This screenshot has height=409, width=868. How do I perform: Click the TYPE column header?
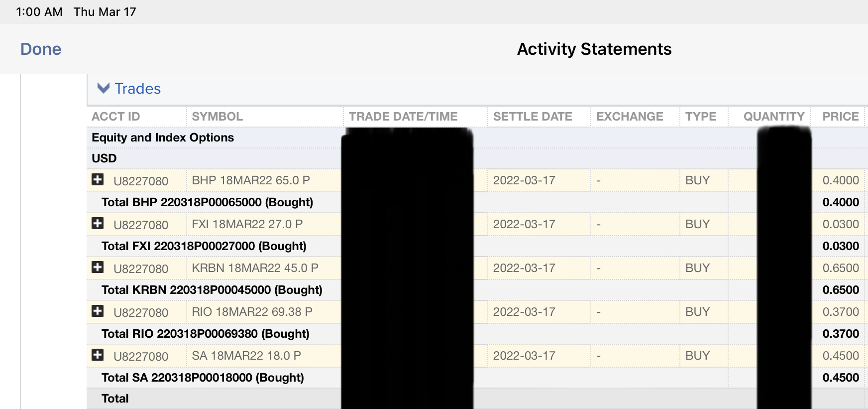701,117
